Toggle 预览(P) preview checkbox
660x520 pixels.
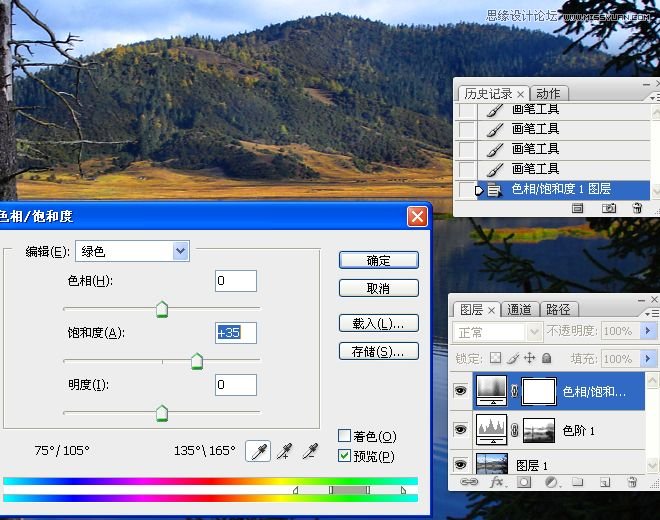point(344,455)
